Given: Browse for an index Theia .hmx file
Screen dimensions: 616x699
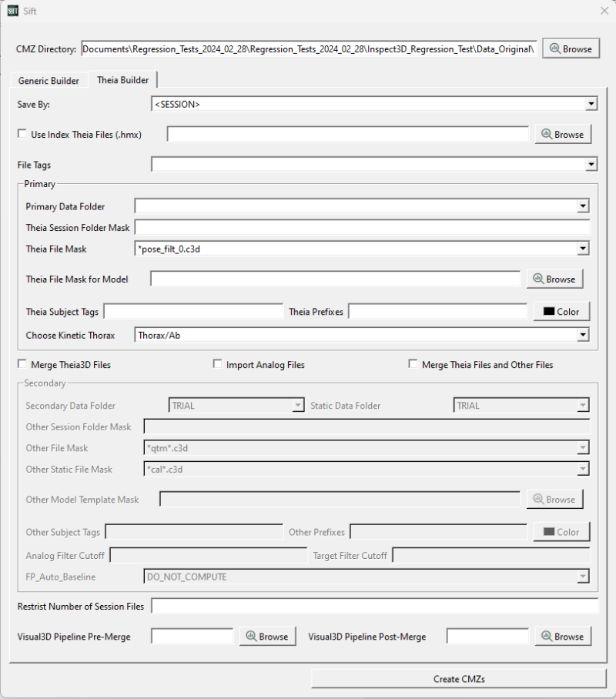Looking at the screenshot, I should pos(563,134).
